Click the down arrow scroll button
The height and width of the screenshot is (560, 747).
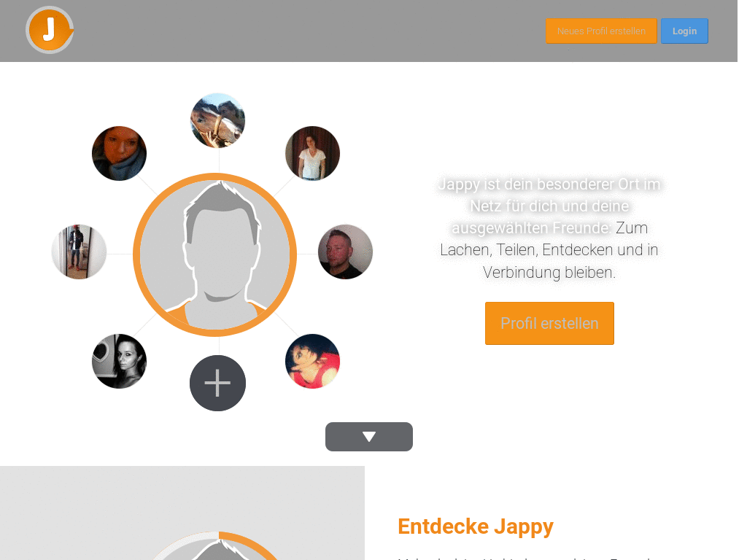369,437
